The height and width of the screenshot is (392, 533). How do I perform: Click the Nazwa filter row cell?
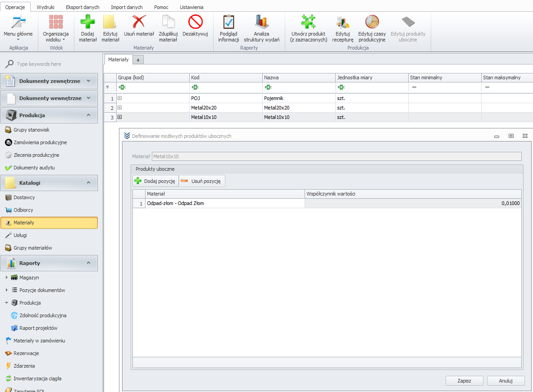(x=299, y=87)
